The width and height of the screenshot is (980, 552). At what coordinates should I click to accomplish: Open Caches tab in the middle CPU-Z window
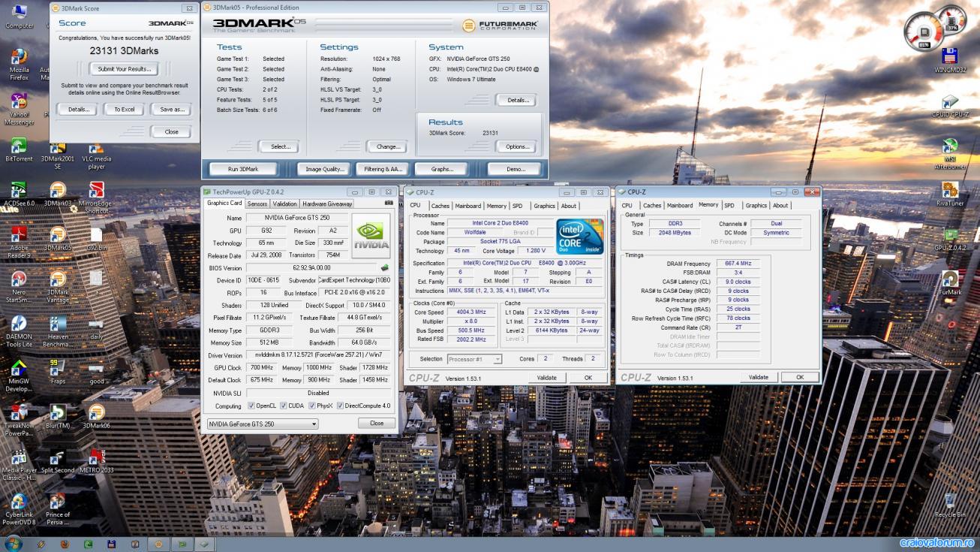point(440,206)
